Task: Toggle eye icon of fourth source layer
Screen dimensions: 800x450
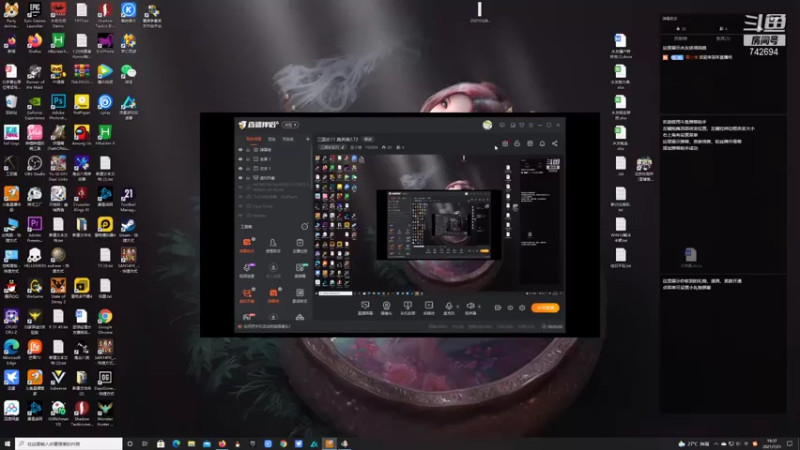Action: click(x=240, y=178)
